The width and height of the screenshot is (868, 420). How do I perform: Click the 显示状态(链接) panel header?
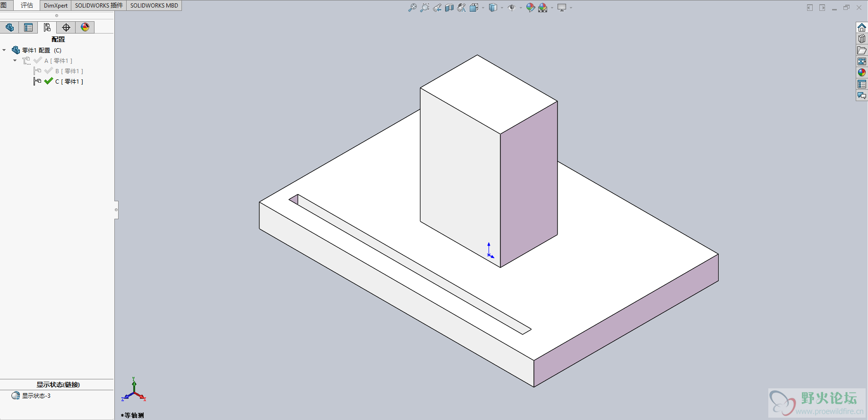[58, 385]
